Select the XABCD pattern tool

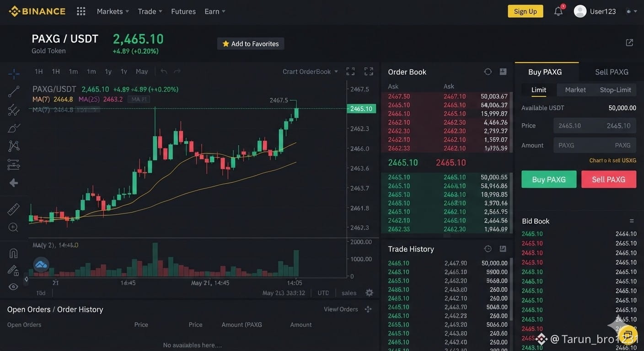(14, 146)
